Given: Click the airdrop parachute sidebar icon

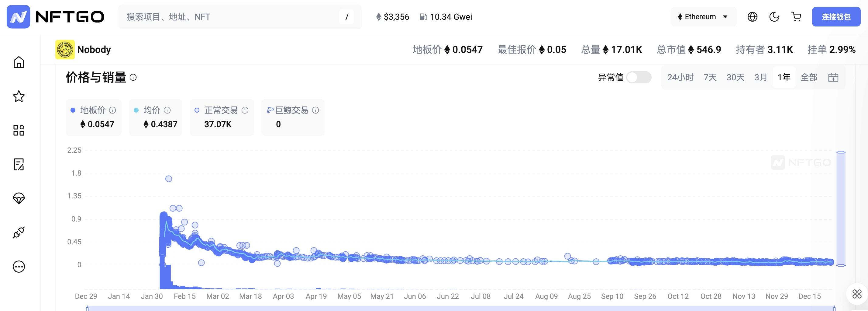Looking at the screenshot, I should click(19, 198).
